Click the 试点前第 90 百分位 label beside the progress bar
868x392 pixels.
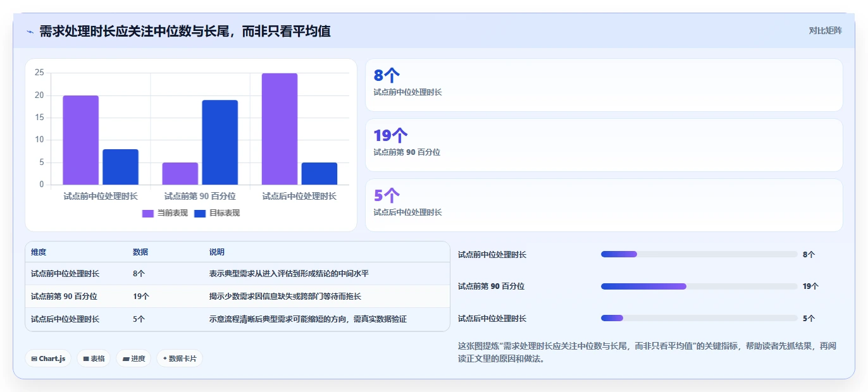click(492, 286)
